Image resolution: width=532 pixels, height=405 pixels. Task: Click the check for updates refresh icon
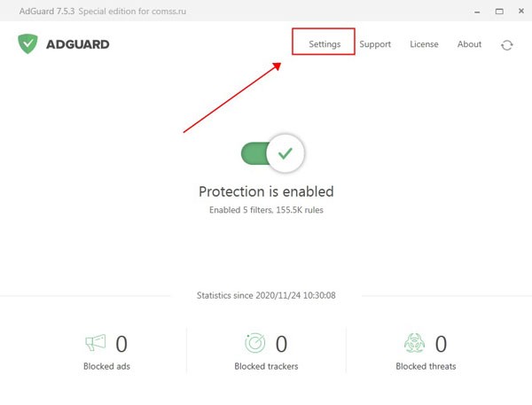tap(506, 44)
